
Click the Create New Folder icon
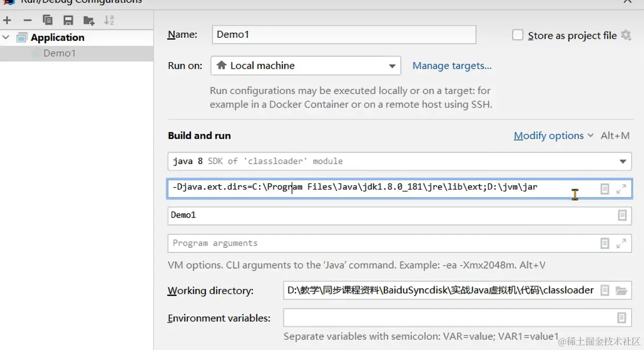pyautogui.click(x=89, y=20)
